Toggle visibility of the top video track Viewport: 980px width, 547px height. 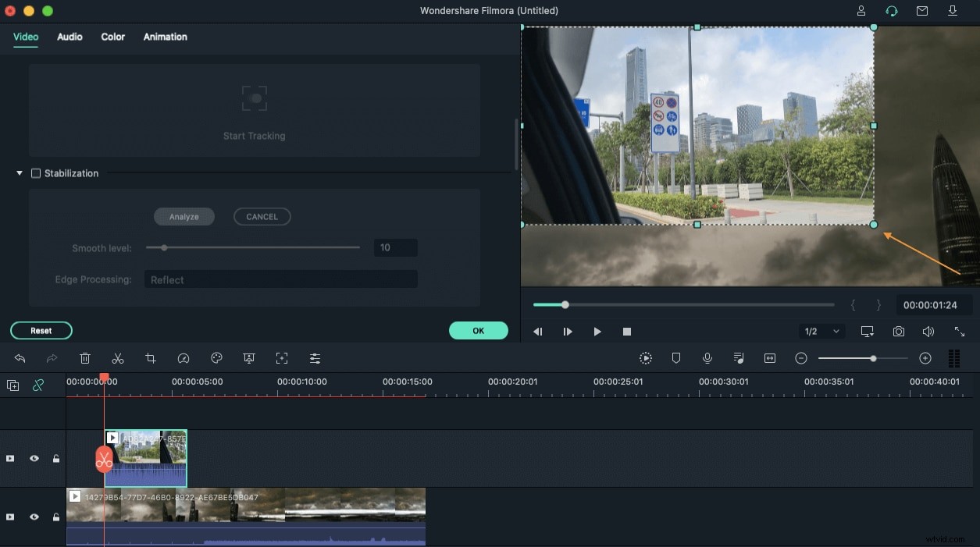coord(34,459)
